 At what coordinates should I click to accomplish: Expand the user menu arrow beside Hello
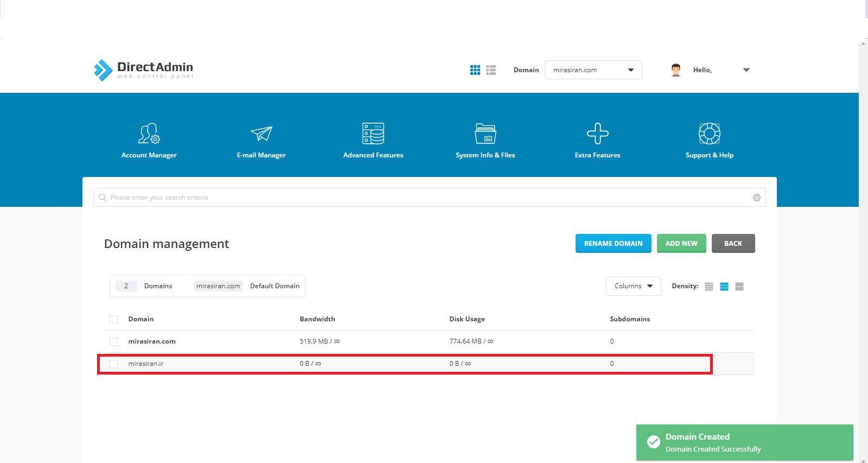[x=746, y=70]
